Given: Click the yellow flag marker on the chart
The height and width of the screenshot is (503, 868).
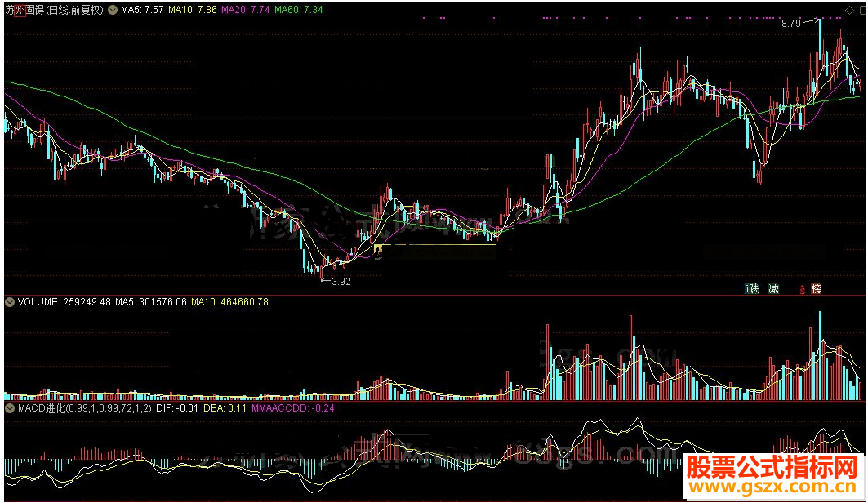Looking at the screenshot, I should (379, 249).
